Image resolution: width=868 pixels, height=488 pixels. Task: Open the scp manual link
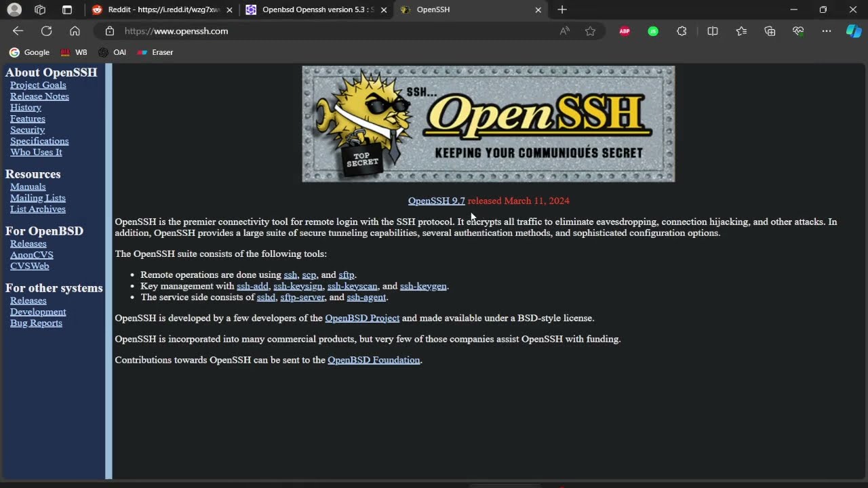(x=309, y=274)
